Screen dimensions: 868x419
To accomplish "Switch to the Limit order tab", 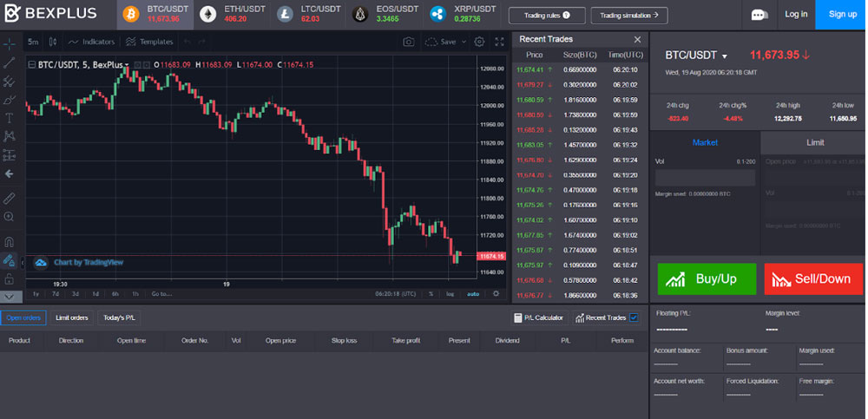I will 815,143.
